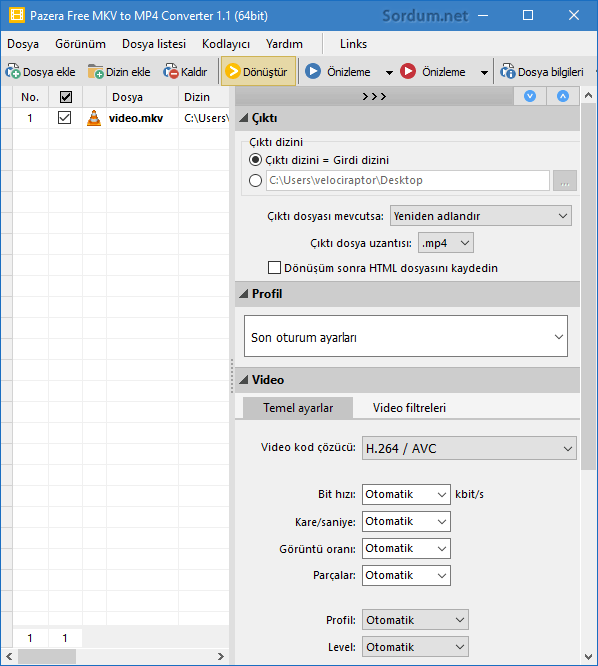Open the .mp4 output extension dropdown
Image resolution: width=598 pixels, height=666 pixels.
click(446, 243)
